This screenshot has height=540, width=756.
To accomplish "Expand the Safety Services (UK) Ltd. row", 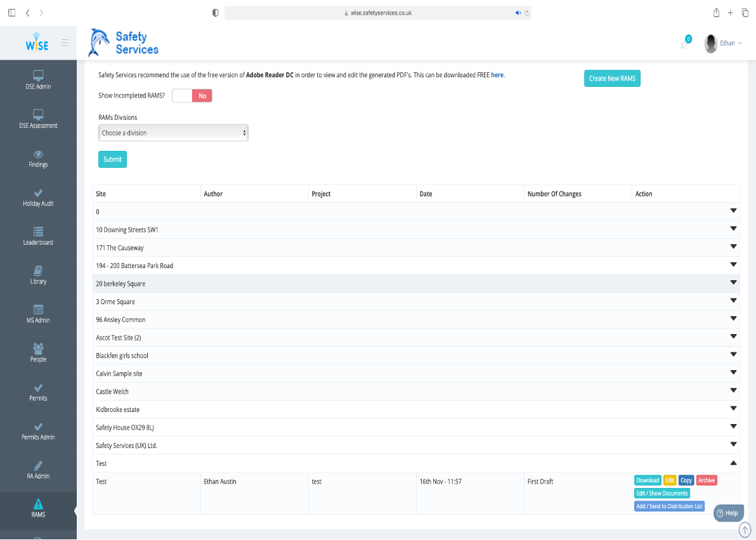I will pos(733,444).
